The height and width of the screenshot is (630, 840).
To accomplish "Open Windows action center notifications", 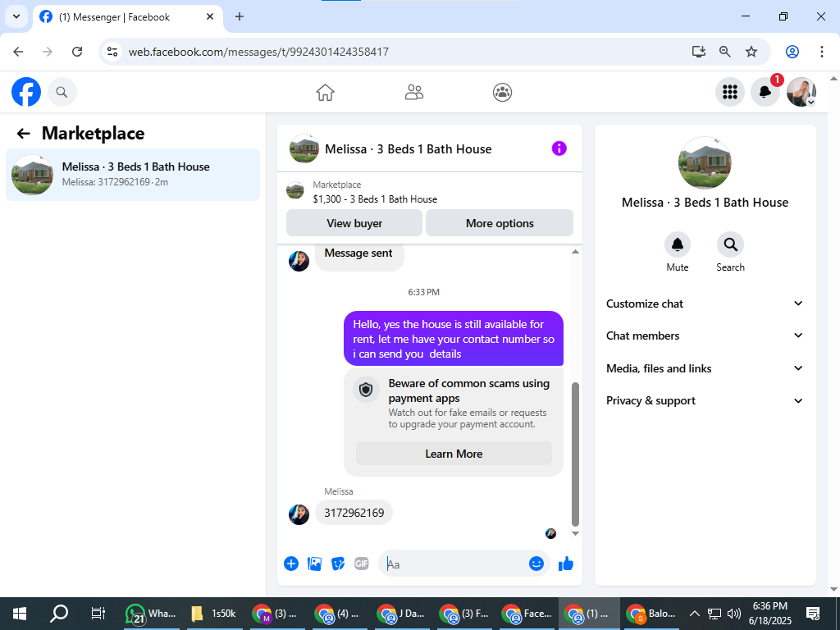I will pyautogui.click(x=813, y=614).
